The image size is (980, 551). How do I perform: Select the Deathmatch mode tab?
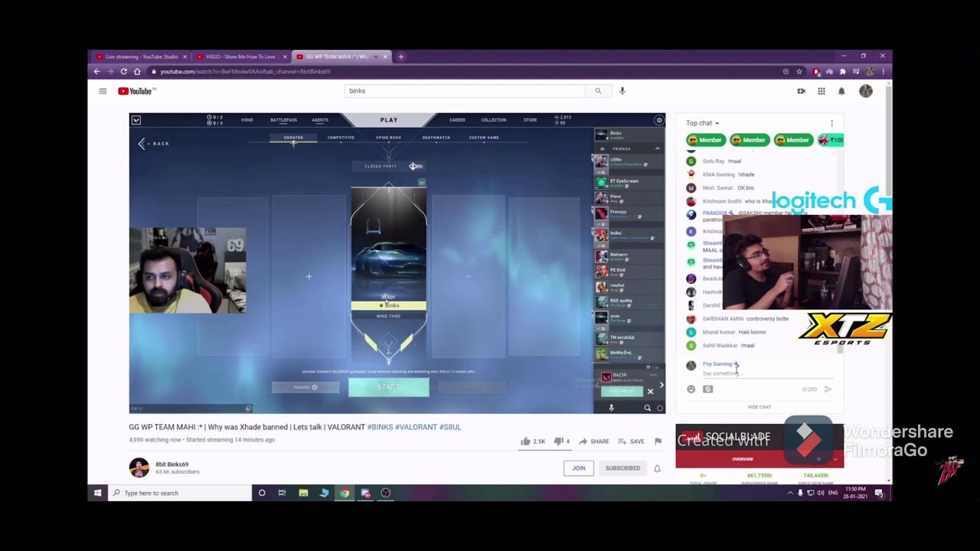pos(436,138)
